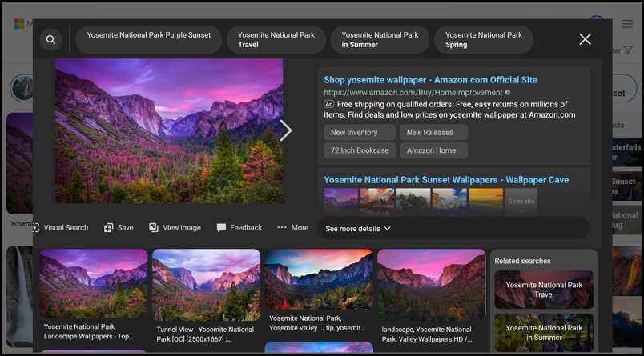The image size is (644, 356).
Task: Click the search magnifier icon
Action: pos(51,40)
